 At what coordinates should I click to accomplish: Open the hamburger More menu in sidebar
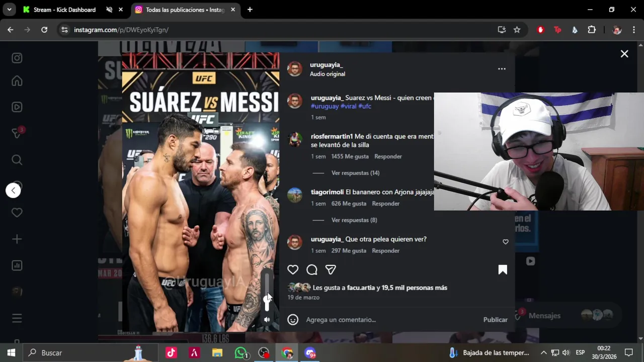point(17,318)
